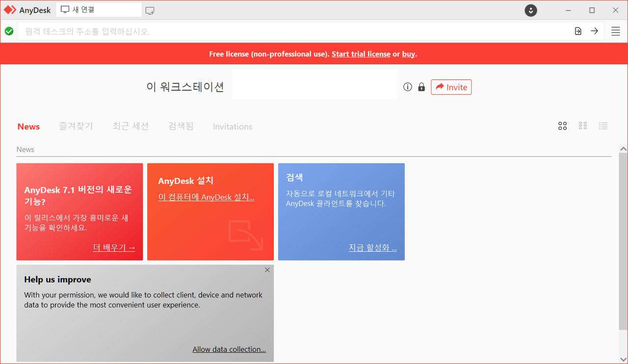Click the 지금 활성화 link
The image size is (628, 364).
(x=373, y=248)
